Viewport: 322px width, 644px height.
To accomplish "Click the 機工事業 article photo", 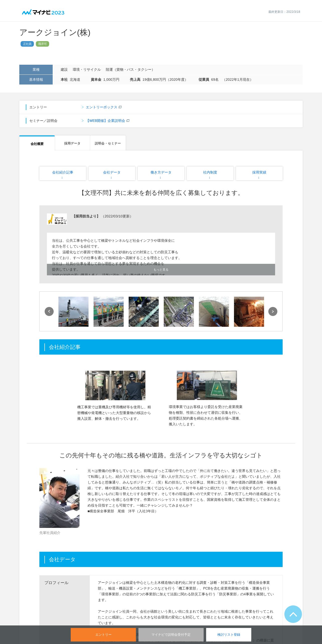I will (x=115, y=385).
